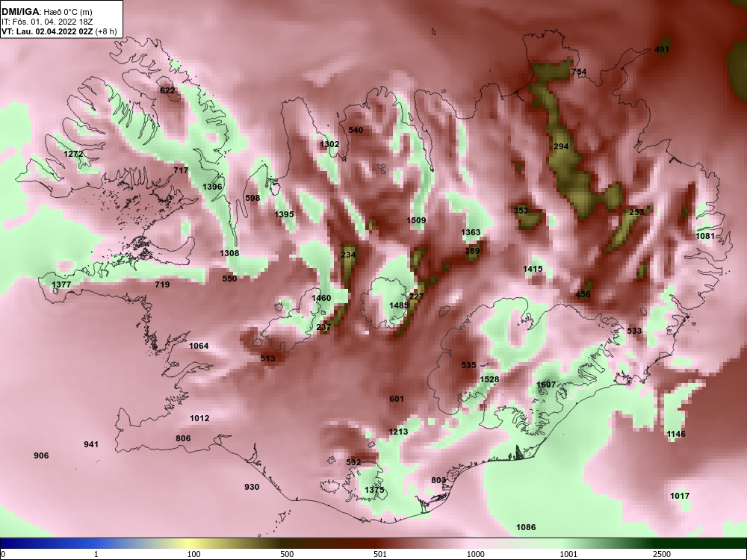Click the value 622 in the Westfjords
This screenshot has height=560, width=747.
coord(167,90)
